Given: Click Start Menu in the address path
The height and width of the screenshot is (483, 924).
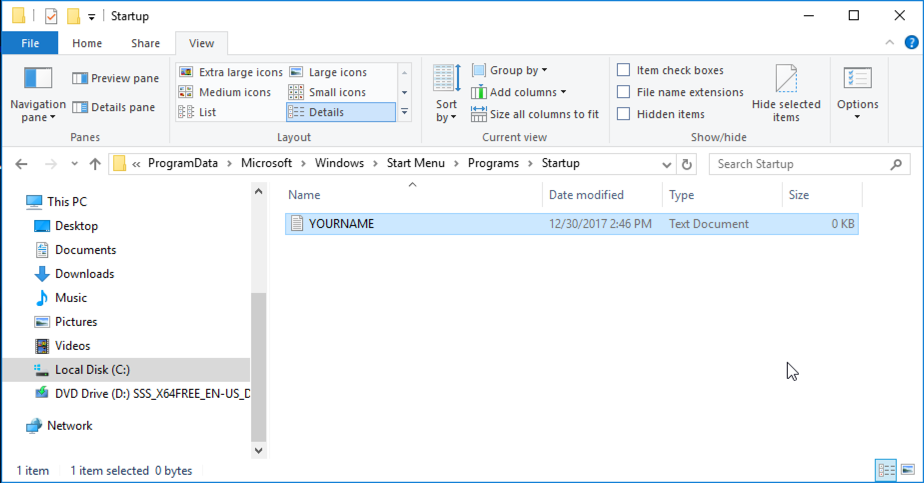Looking at the screenshot, I should tap(415, 163).
